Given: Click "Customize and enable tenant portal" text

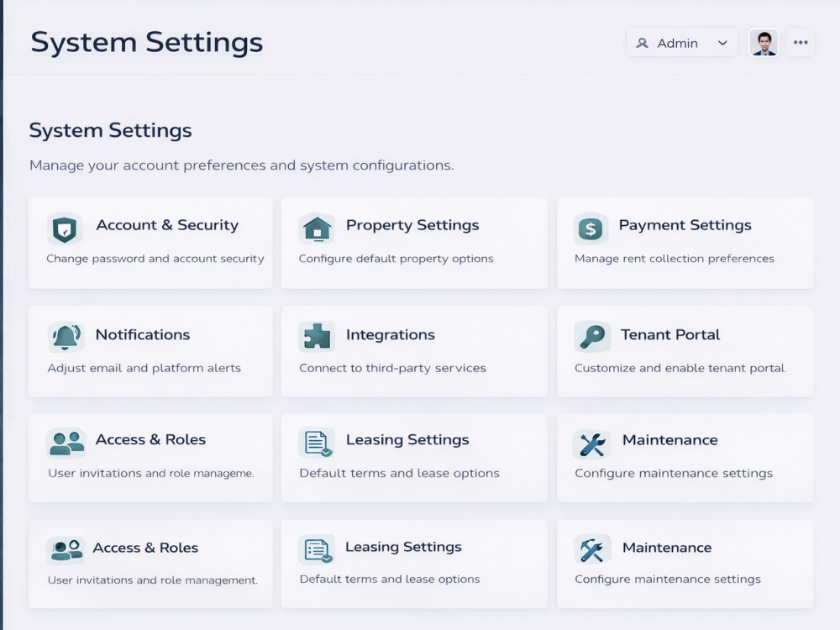Looking at the screenshot, I should (680, 368).
